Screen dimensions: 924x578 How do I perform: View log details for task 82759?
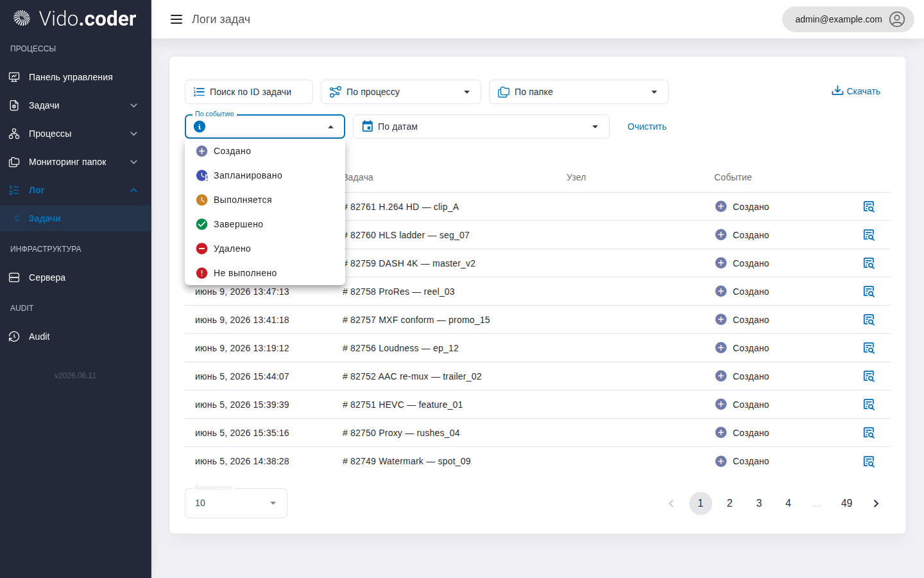point(869,263)
